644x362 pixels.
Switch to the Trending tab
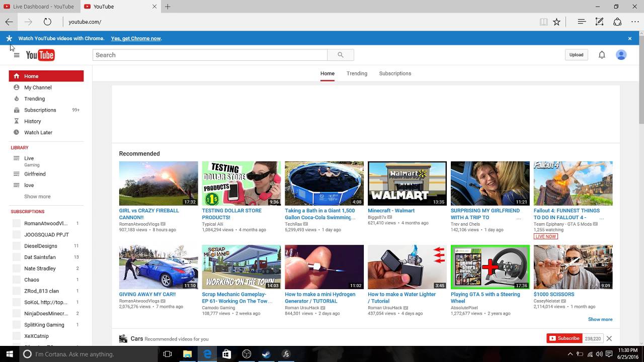(357, 73)
